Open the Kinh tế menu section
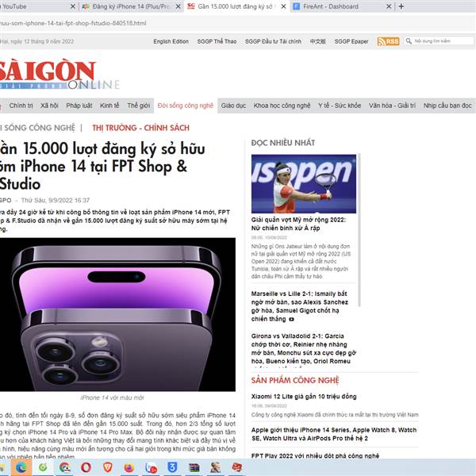 tap(109, 106)
